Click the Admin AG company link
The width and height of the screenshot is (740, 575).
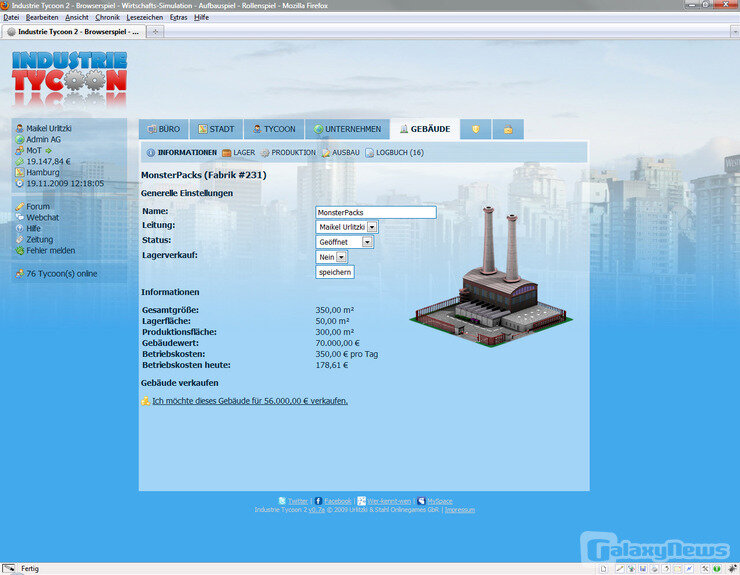click(x=43, y=140)
